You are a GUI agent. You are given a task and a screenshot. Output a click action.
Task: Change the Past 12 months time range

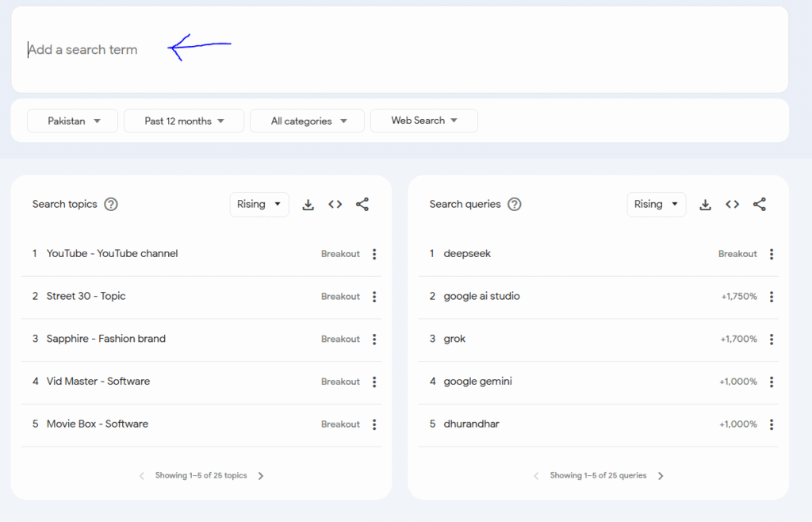(184, 121)
